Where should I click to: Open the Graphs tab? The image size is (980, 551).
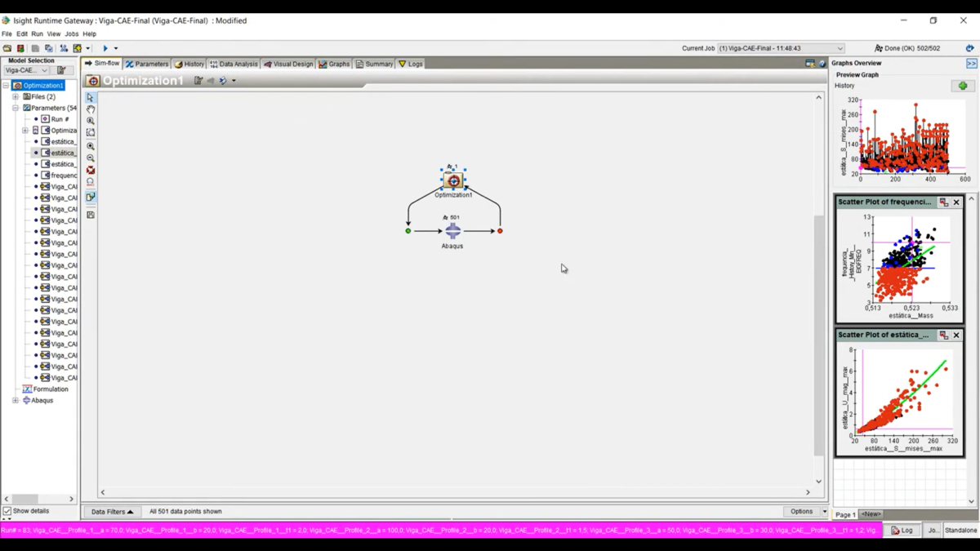click(334, 64)
